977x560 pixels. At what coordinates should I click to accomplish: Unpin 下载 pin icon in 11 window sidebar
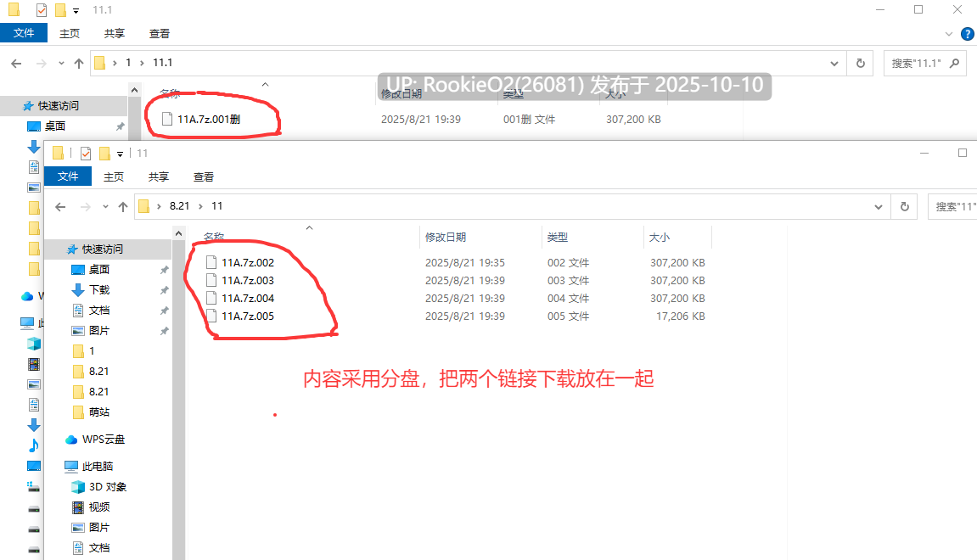click(165, 290)
